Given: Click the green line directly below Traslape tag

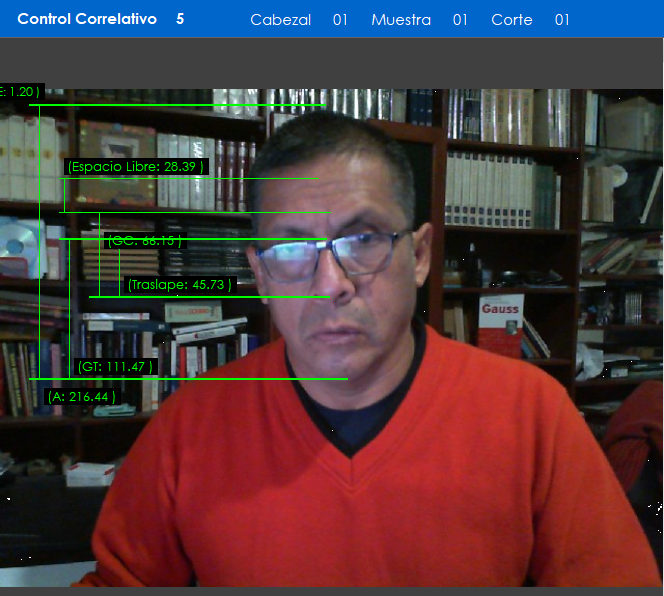Looking at the screenshot, I should coord(208,296).
